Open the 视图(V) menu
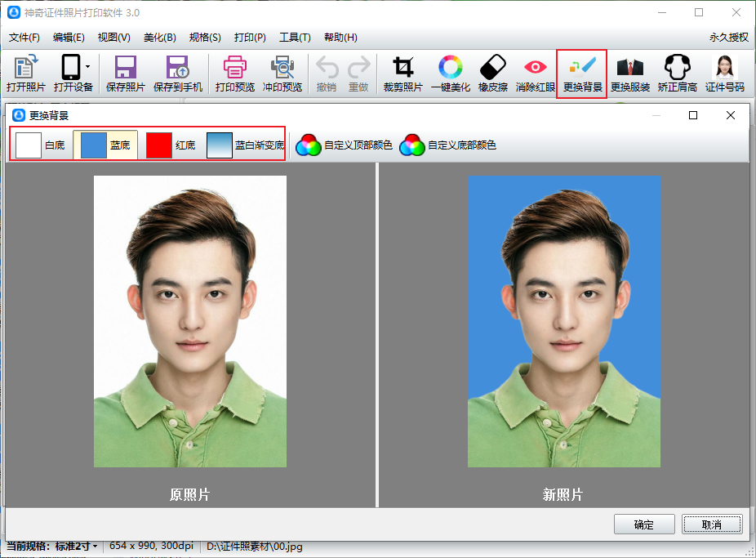Screen dimensions: 756x558 point(113,37)
